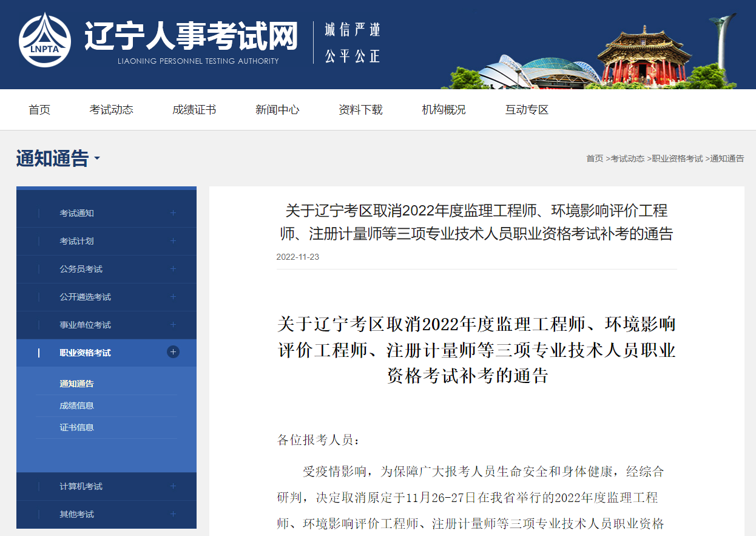Open the 首页 navigation menu item
Viewport: 756px width, 536px height.
pos(39,110)
